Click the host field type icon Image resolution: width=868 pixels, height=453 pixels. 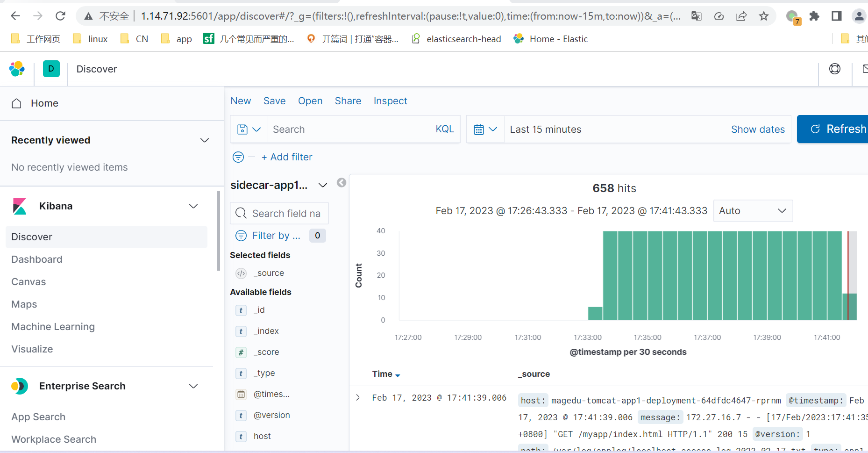[x=241, y=437]
